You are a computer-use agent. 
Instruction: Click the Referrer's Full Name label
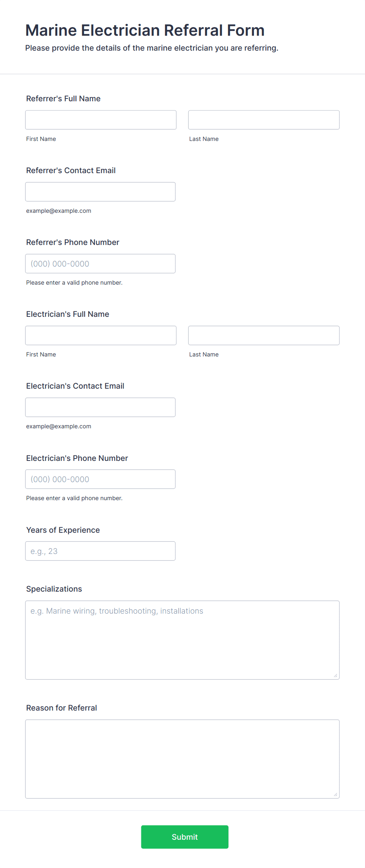(63, 99)
